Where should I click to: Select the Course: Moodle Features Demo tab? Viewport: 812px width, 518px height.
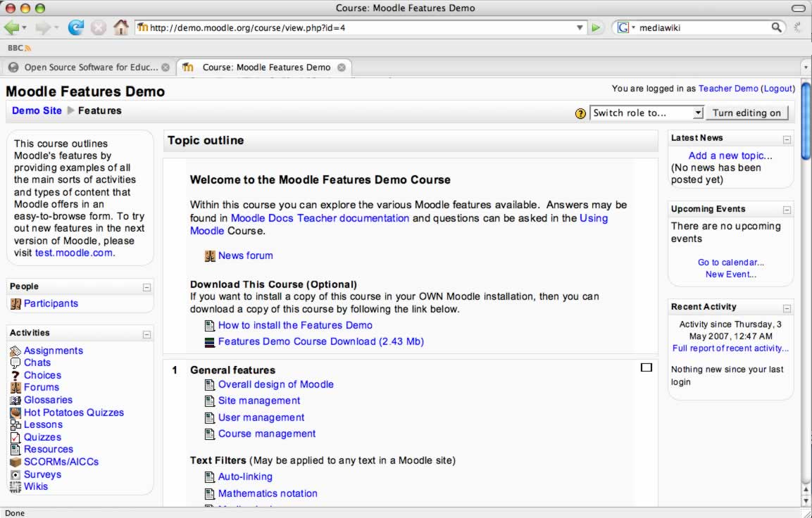264,68
